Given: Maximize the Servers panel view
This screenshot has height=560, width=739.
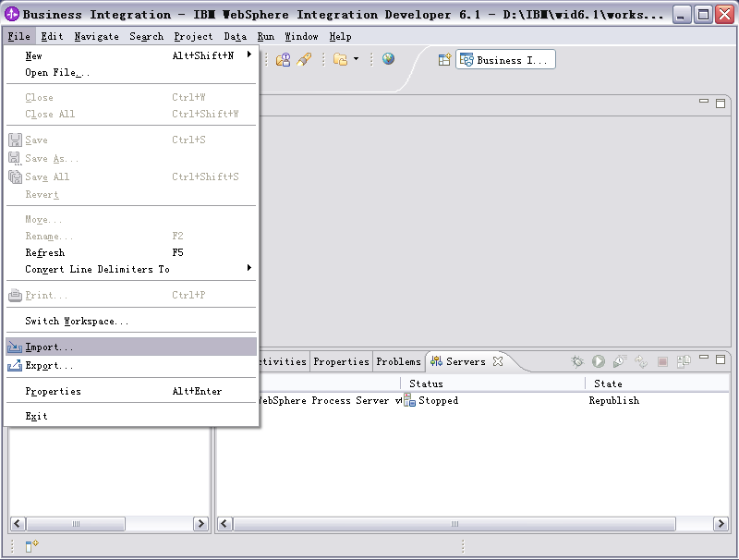Looking at the screenshot, I should [x=721, y=359].
